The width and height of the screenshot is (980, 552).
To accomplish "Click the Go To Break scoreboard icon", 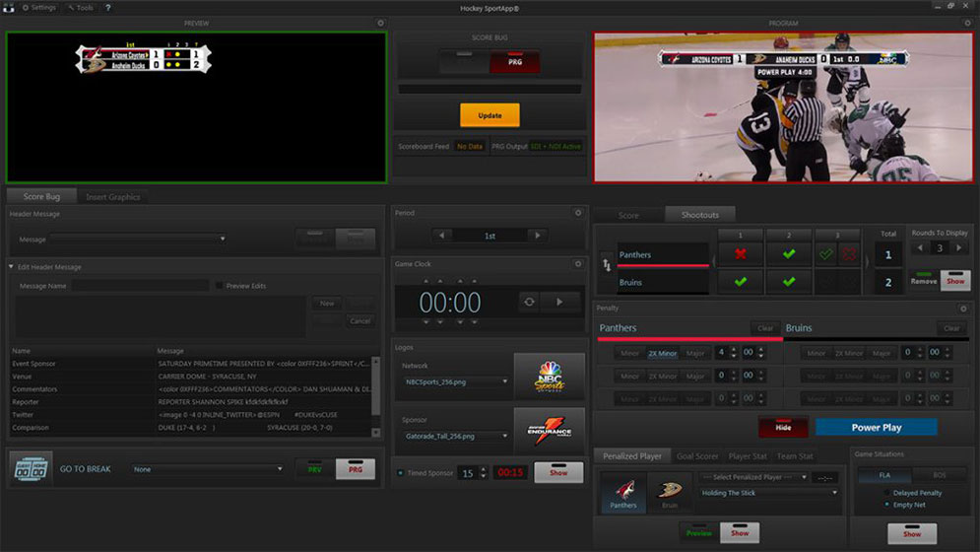I will (33, 468).
